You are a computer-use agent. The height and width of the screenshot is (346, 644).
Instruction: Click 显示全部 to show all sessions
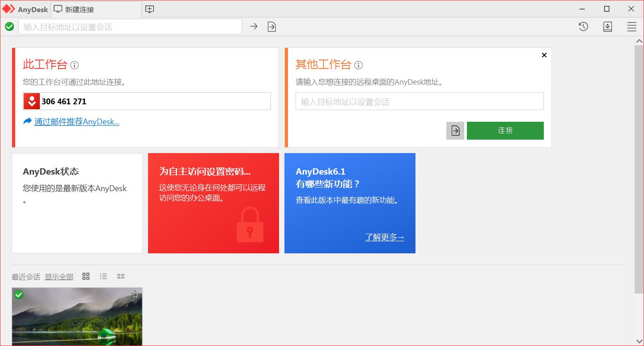(x=59, y=277)
